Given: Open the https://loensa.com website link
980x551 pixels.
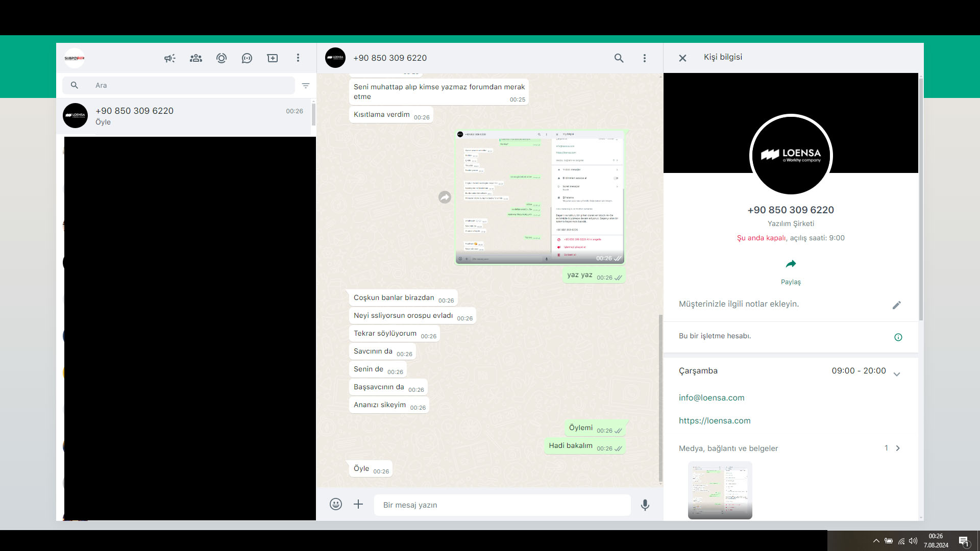Looking at the screenshot, I should coord(715,421).
